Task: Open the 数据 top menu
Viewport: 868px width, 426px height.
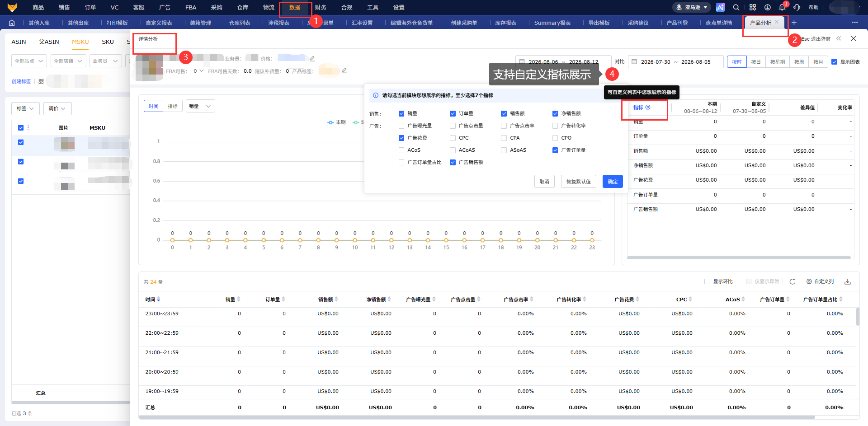Action: click(295, 7)
